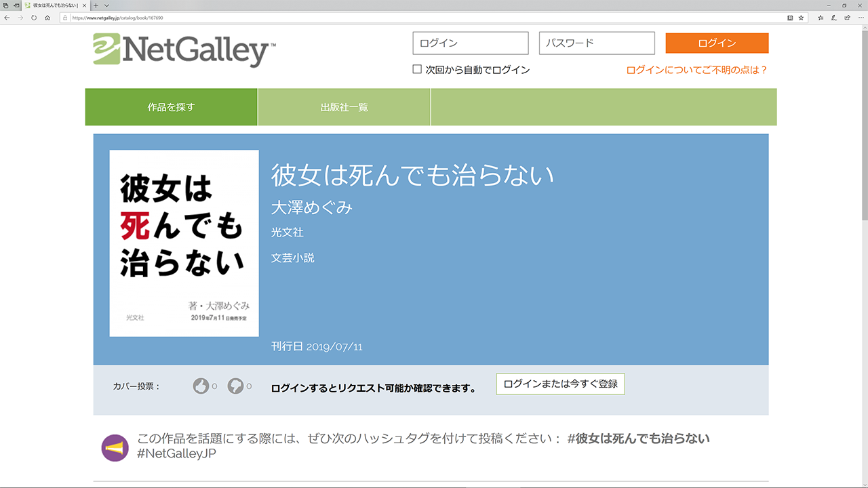This screenshot has width=868, height=488.
Task: Open the 作品を探す tab
Action: point(171,107)
